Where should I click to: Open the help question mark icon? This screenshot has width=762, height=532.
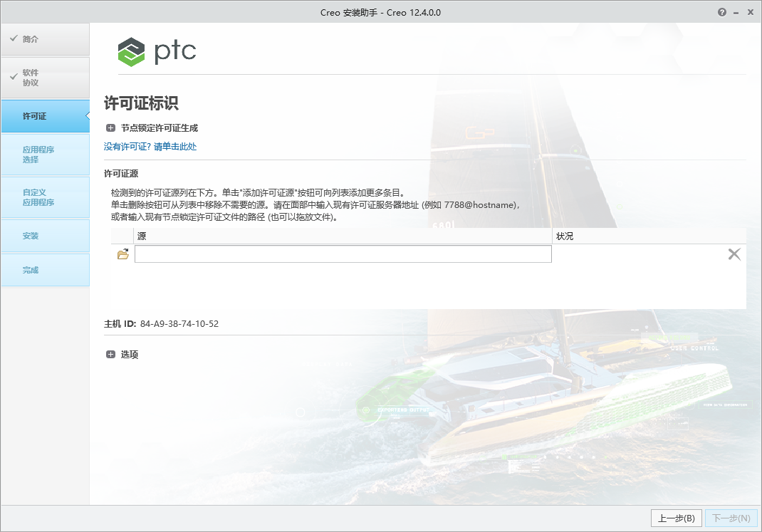pyautogui.click(x=721, y=13)
